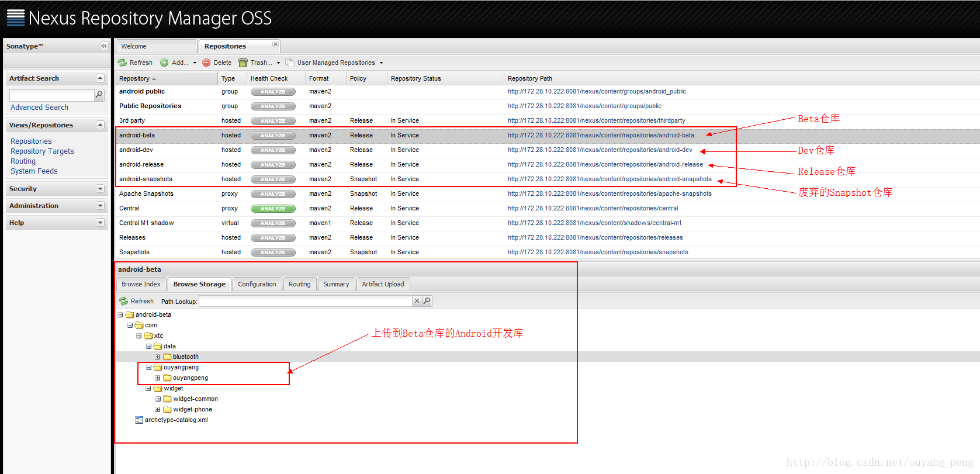Screen dimensions: 980x474
Task: Click the green Add icon
Action: 164,63
